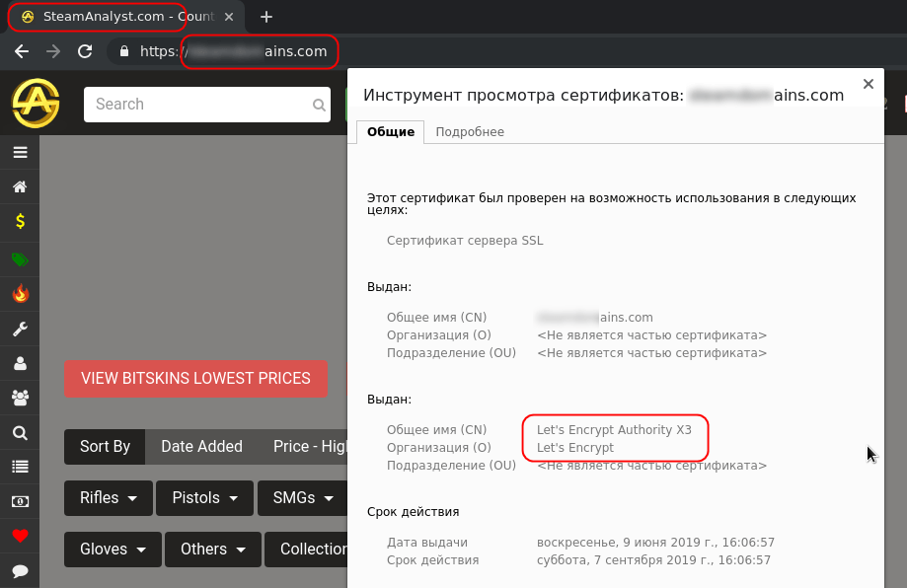Close the certificate viewer dialog
This screenshot has height=588, width=907.
(x=869, y=84)
